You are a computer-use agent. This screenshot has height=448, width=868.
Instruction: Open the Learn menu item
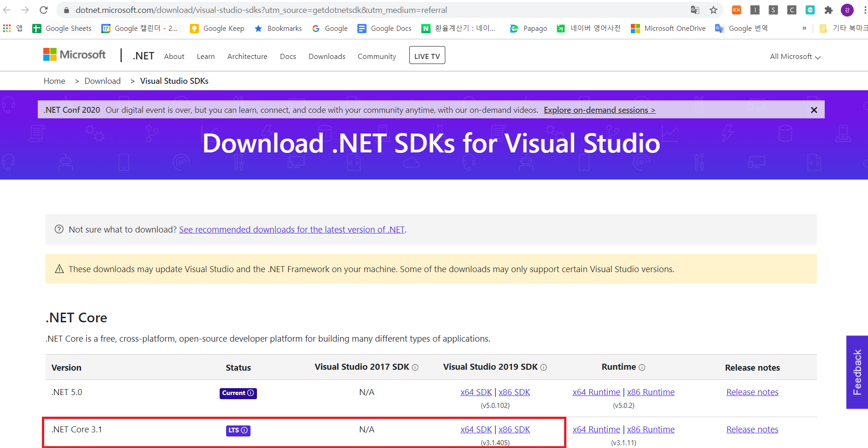[206, 57]
